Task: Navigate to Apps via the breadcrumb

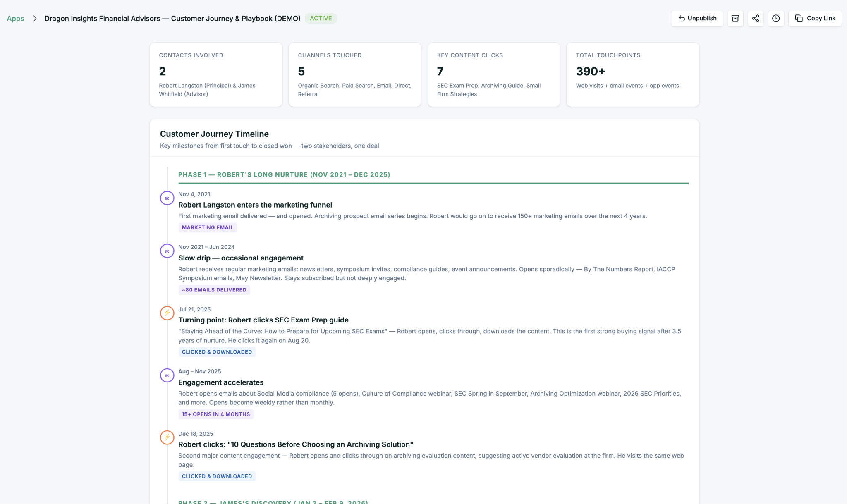Action: click(15, 18)
